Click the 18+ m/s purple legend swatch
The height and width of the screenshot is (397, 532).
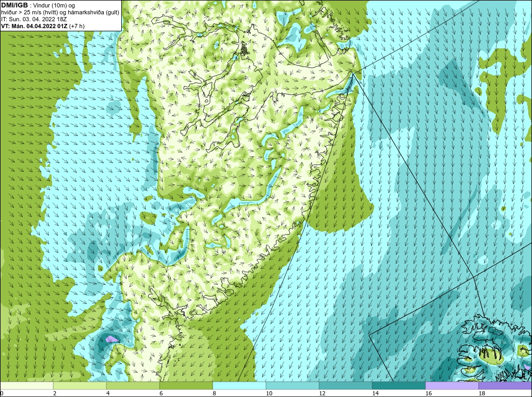point(505,386)
